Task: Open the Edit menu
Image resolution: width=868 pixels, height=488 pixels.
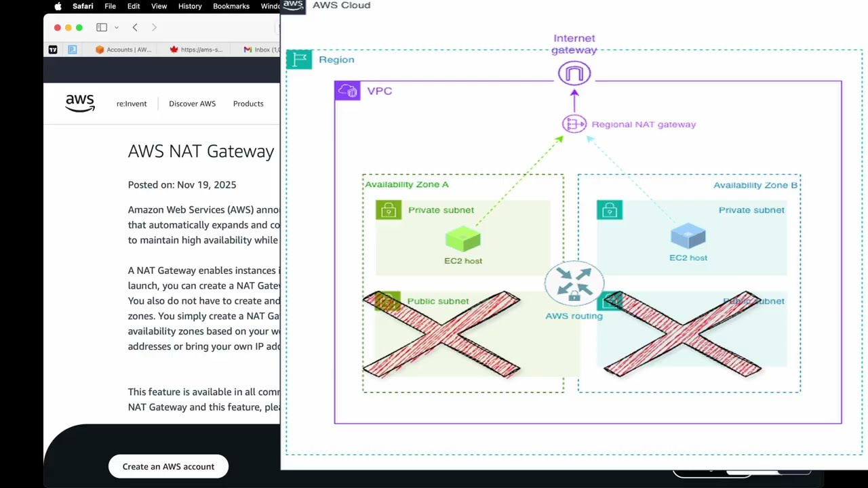Action: tap(134, 6)
